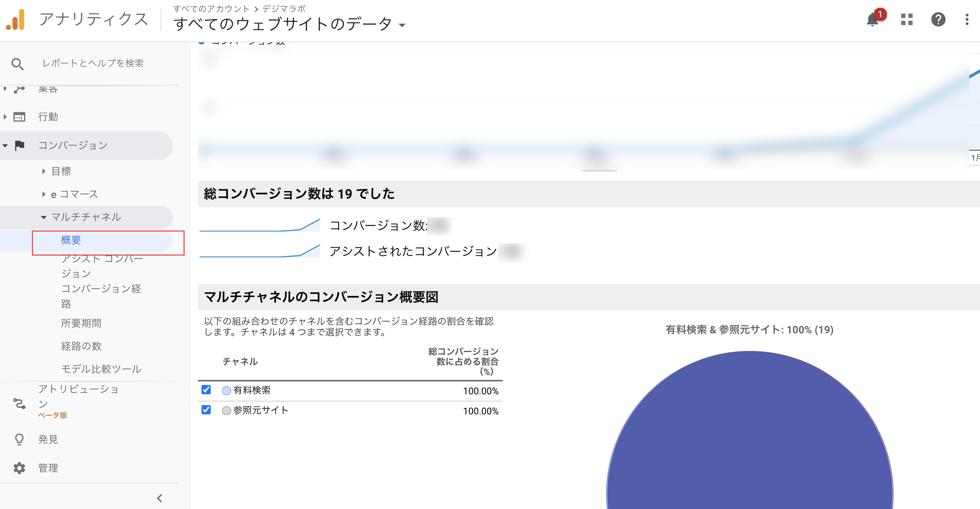Click the Analytics logo icon

[x=15, y=19]
